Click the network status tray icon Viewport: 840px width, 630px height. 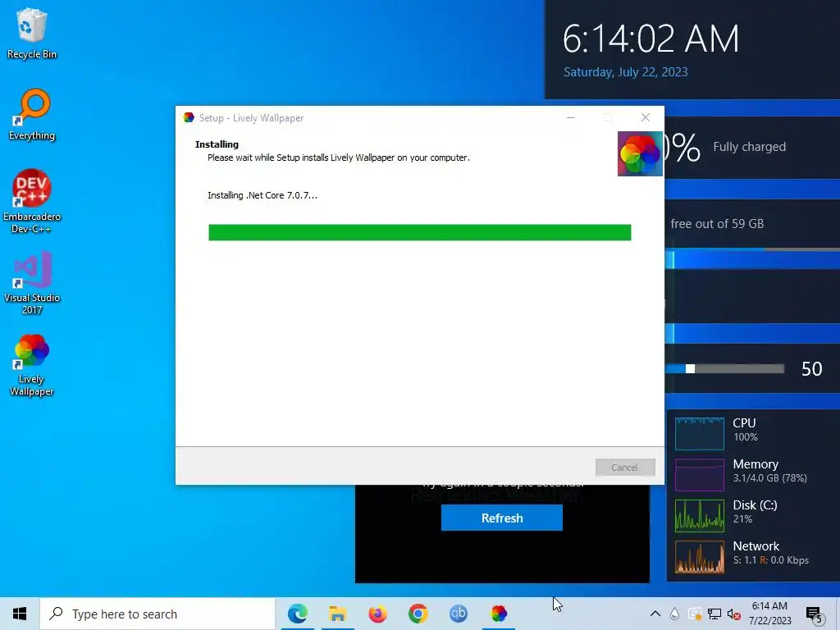[714, 614]
